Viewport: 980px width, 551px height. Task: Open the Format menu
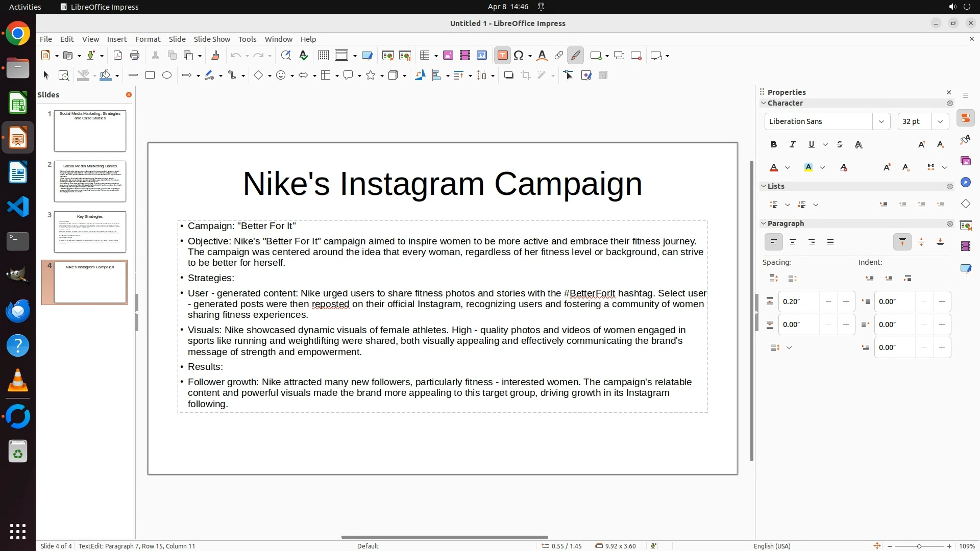148,39
